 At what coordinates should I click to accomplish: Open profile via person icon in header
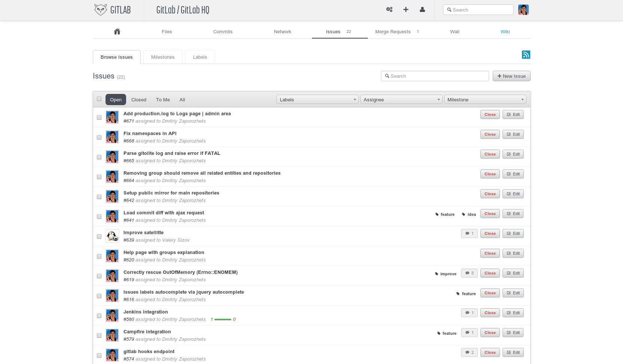point(422,10)
